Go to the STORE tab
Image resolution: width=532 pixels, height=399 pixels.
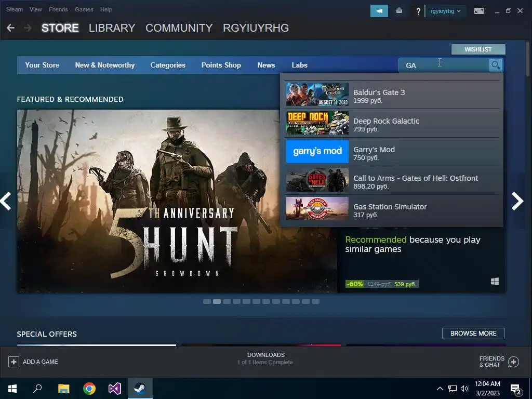coord(60,28)
